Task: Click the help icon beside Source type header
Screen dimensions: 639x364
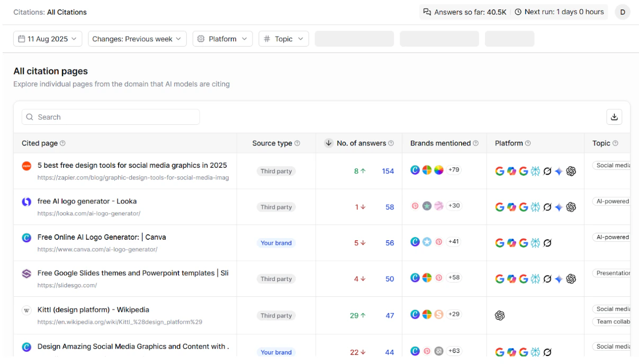Action: click(x=297, y=143)
